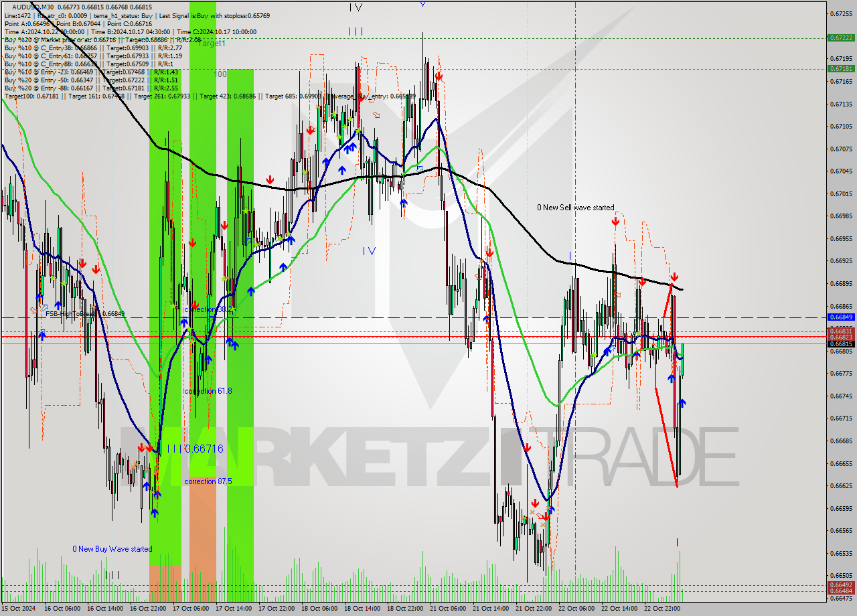
Task: Click the '22 Oct 22:00' time axis label
Action: [662, 609]
